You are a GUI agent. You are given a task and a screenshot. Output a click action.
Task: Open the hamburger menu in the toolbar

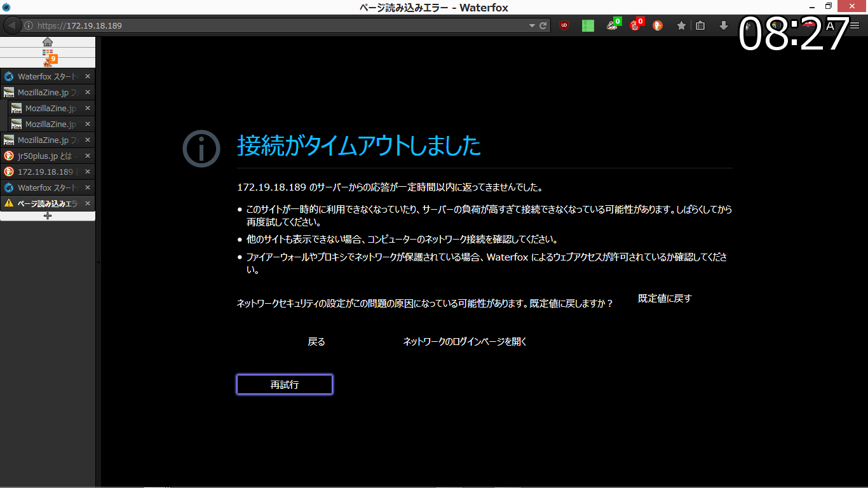pyautogui.click(x=855, y=26)
